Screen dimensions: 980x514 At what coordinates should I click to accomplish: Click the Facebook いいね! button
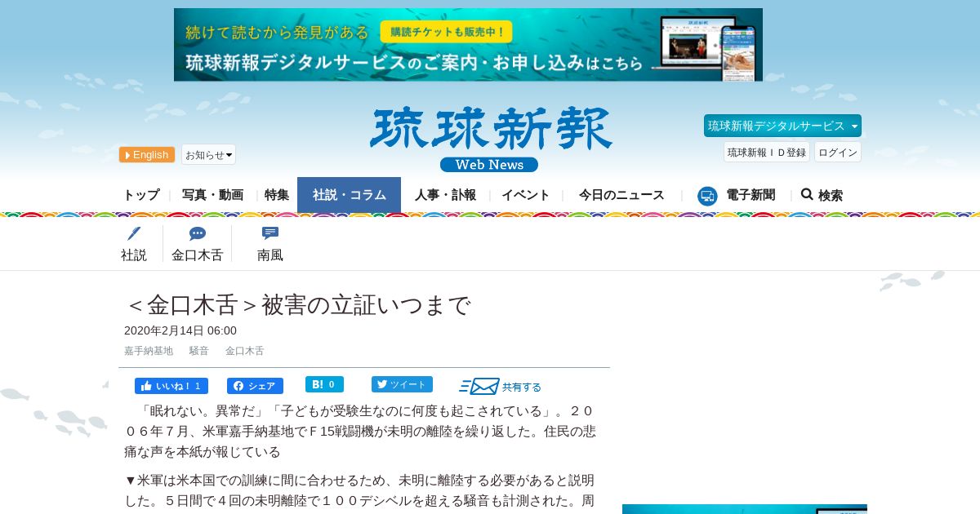pos(171,386)
